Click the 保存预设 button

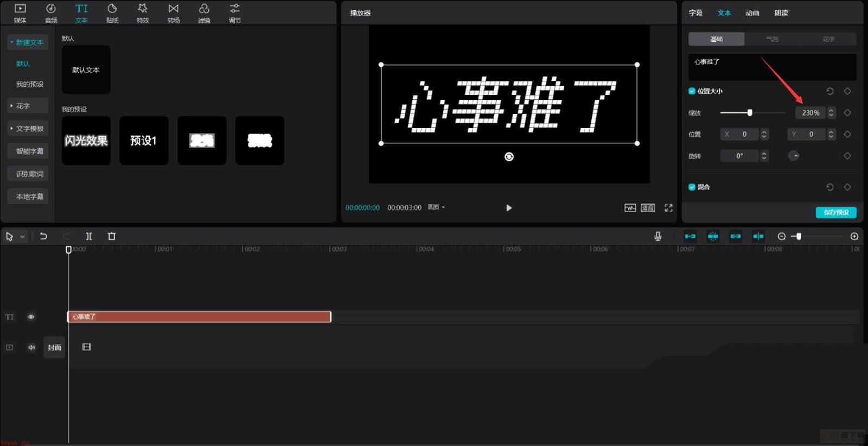[x=836, y=212]
